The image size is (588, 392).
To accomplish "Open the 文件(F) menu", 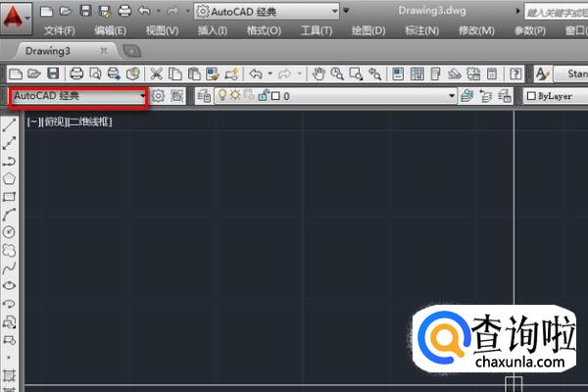I will (x=59, y=30).
